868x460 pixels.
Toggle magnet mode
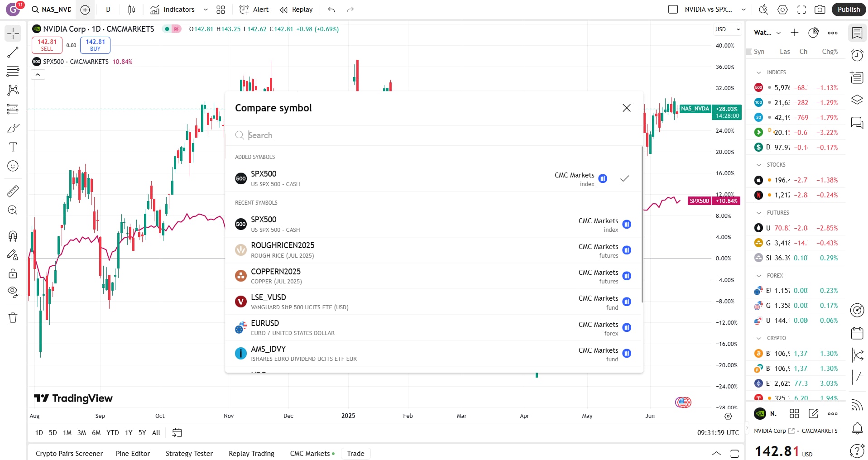(13, 236)
